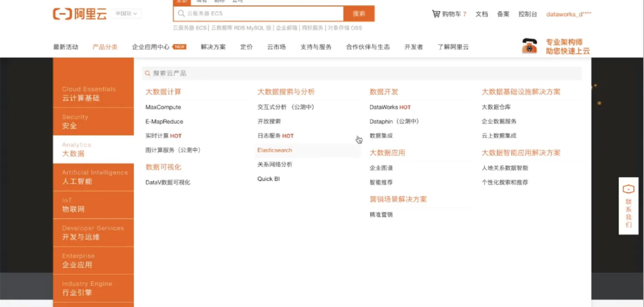
Task: Click the 联系我们 contact widget
Action: [x=628, y=205]
